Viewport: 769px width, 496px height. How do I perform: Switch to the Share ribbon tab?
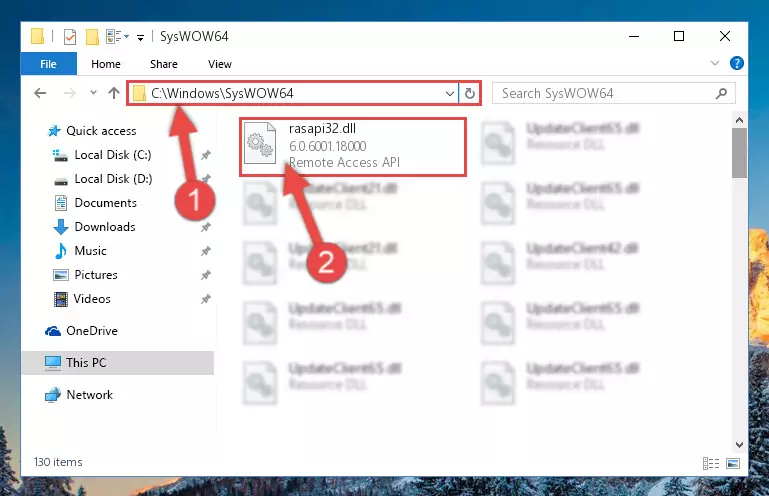(x=164, y=64)
